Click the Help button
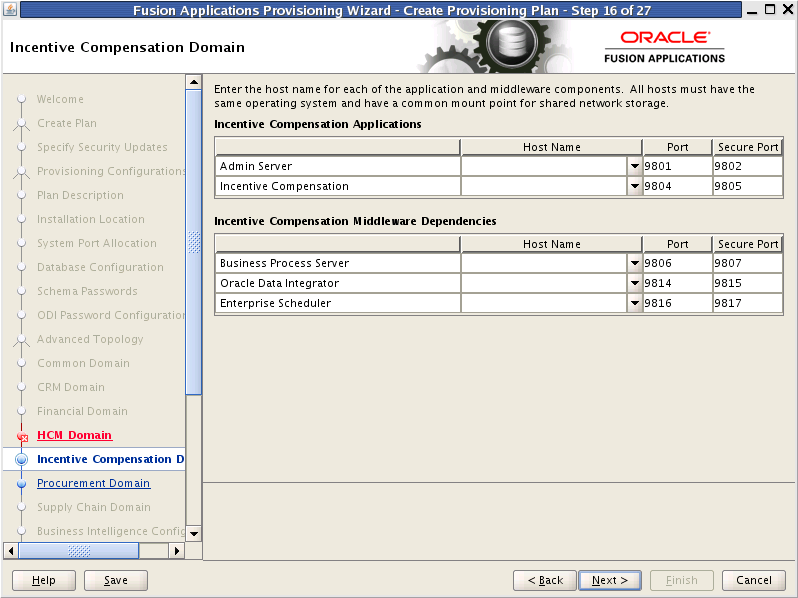 click(44, 580)
